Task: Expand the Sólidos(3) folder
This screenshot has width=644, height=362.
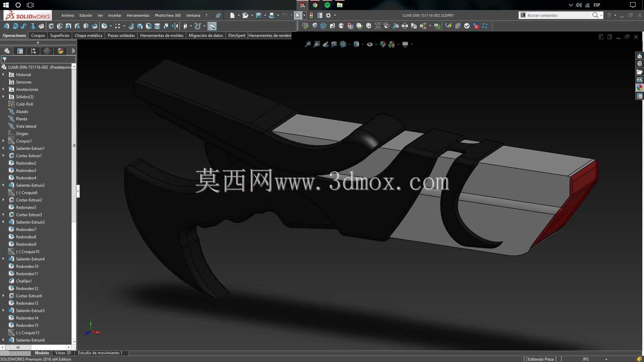Action: click(x=3, y=97)
